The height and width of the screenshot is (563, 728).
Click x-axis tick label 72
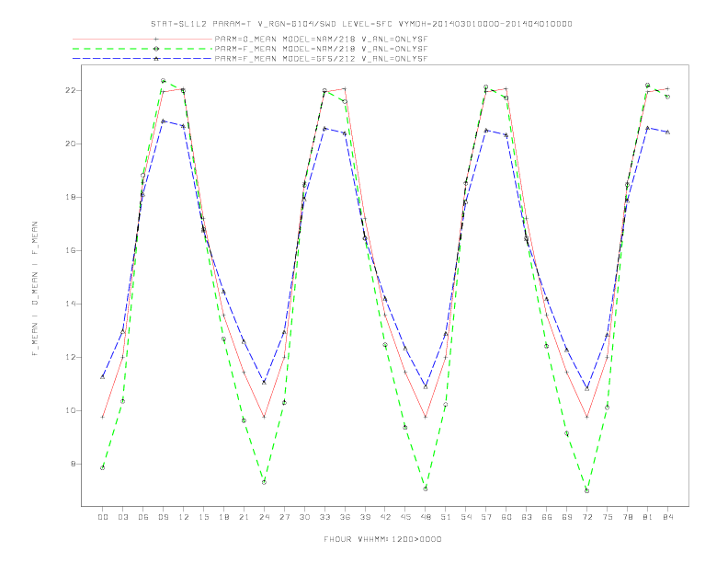pyautogui.click(x=586, y=517)
